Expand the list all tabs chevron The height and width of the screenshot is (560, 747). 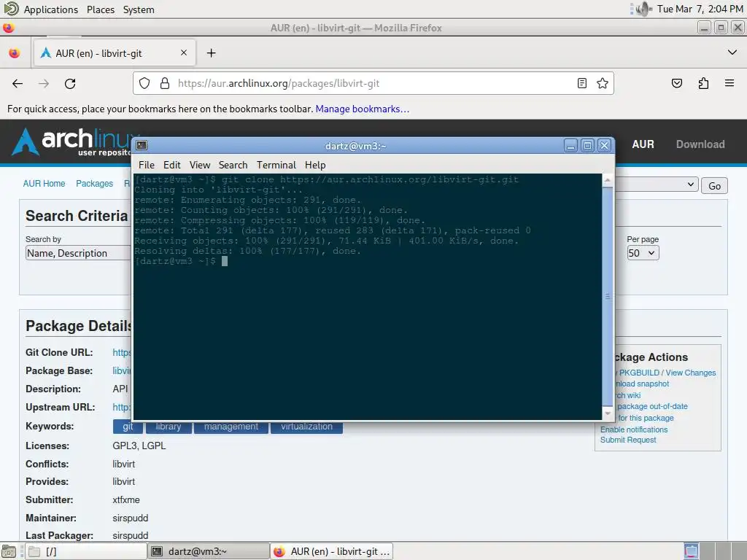pyautogui.click(x=732, y=52)
